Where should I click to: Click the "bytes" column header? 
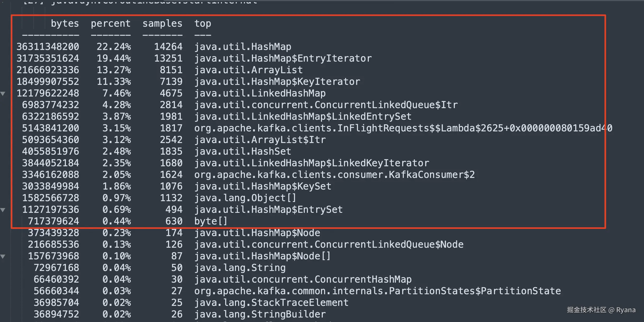65,24
